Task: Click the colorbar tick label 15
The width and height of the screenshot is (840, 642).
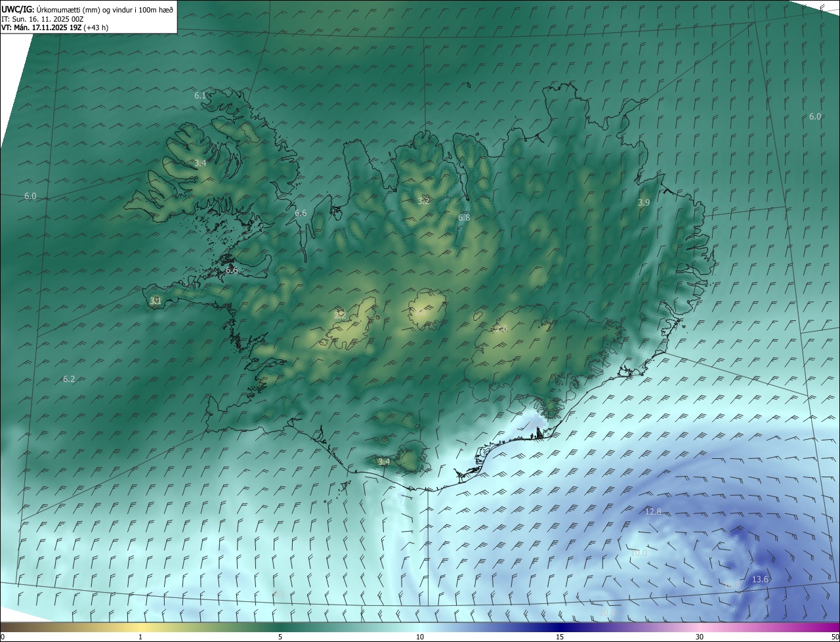Action: [560, 637]
